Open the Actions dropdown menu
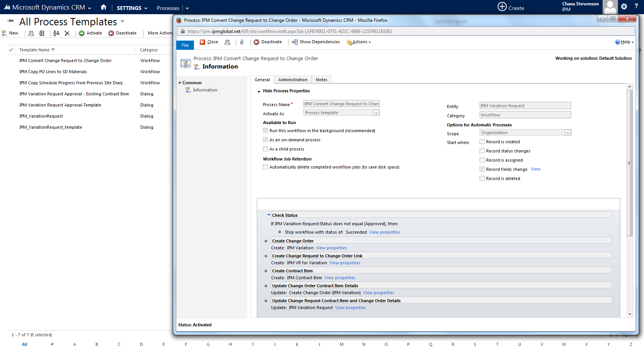 (x=358, y=42)
